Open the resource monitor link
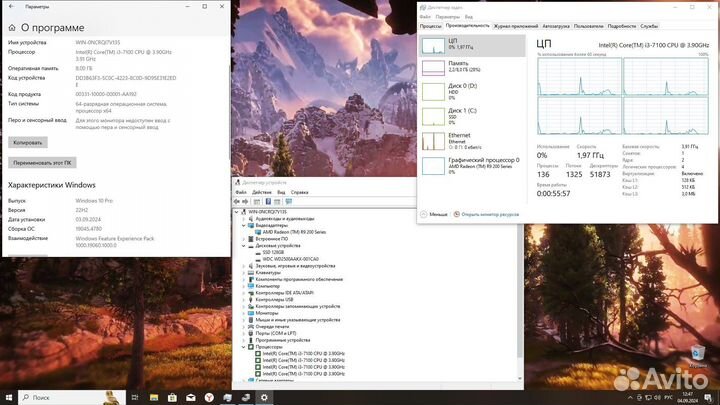The height and width of the screenshot is (405, 720). 489,214
